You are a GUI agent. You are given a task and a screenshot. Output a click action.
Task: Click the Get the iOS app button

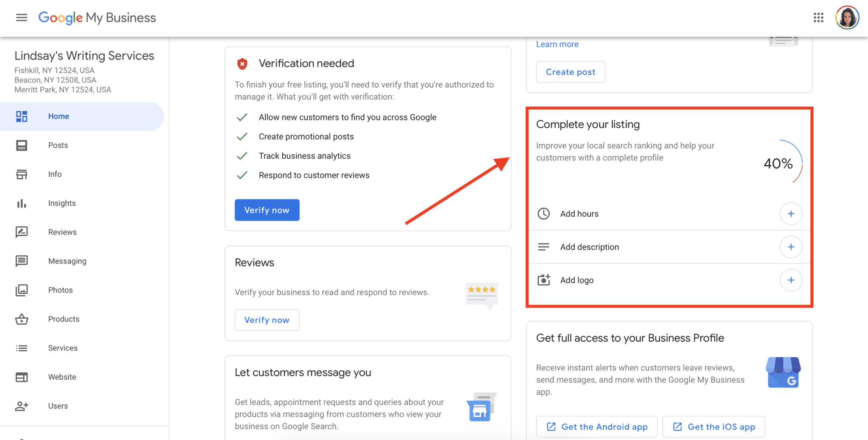click(713, 426)
